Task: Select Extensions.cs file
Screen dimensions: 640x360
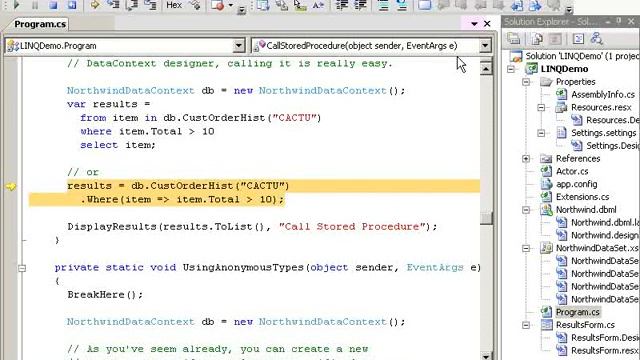Action: pos(582,197)
